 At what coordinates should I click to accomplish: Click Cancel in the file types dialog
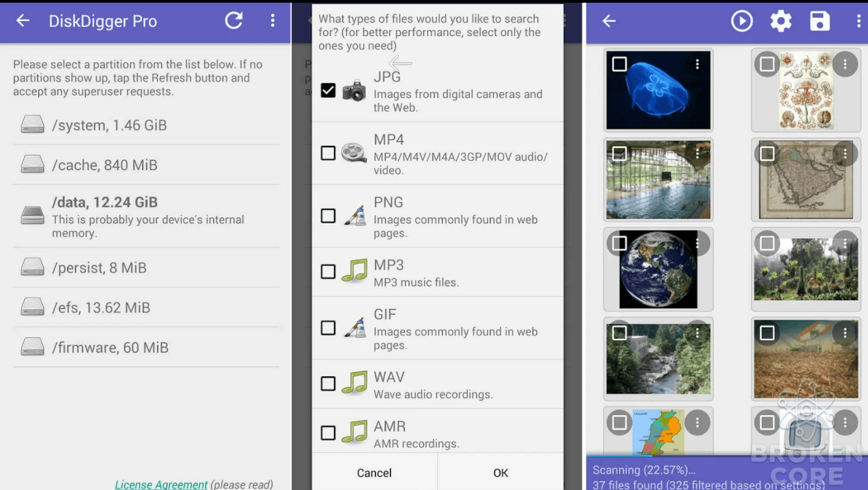click(374, 472)
